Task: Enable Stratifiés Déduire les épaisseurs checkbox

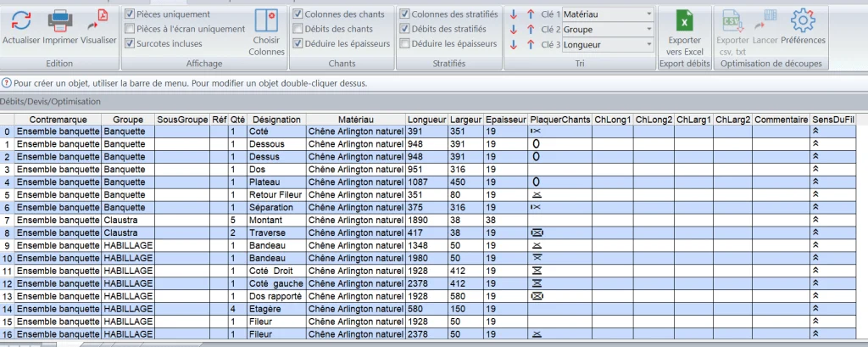Action: pyautogui.click(x=404, y=43)
